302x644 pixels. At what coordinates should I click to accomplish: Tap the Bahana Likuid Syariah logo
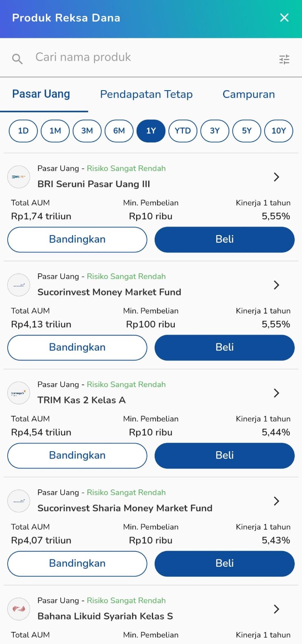click(19, 609)
